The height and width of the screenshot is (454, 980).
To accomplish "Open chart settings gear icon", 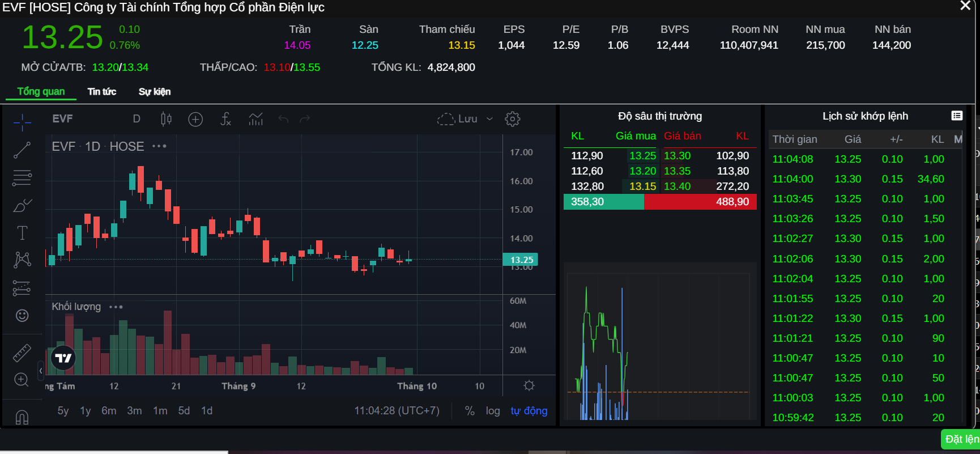I will point(512,119).
